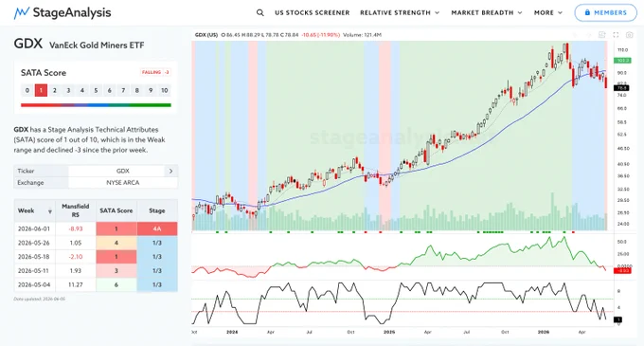Toggle fullscreen chart mode icon
Viewport: 644px width, 346px height.
point(616,35)
